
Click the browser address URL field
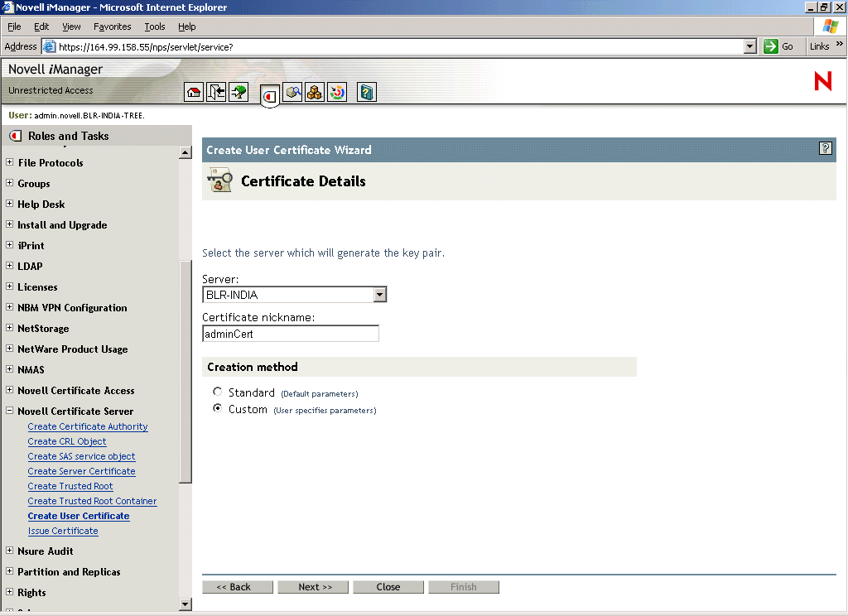(x=399, y=46)
